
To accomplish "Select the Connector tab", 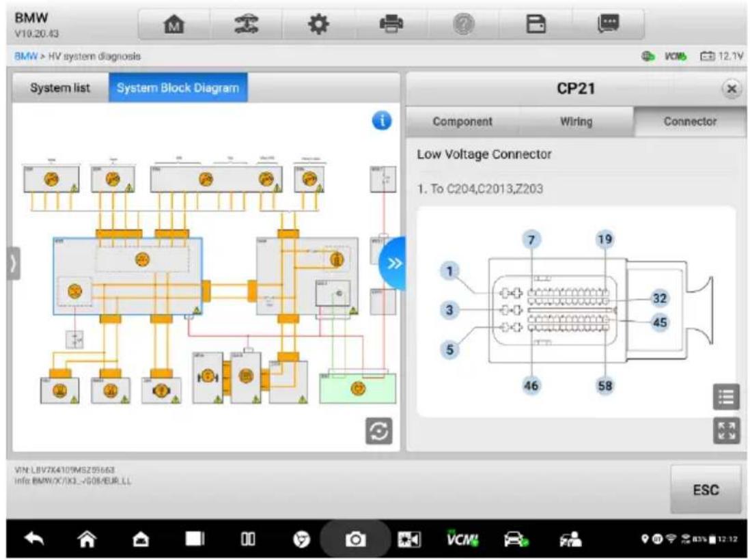I will click(x=690, y=122).
